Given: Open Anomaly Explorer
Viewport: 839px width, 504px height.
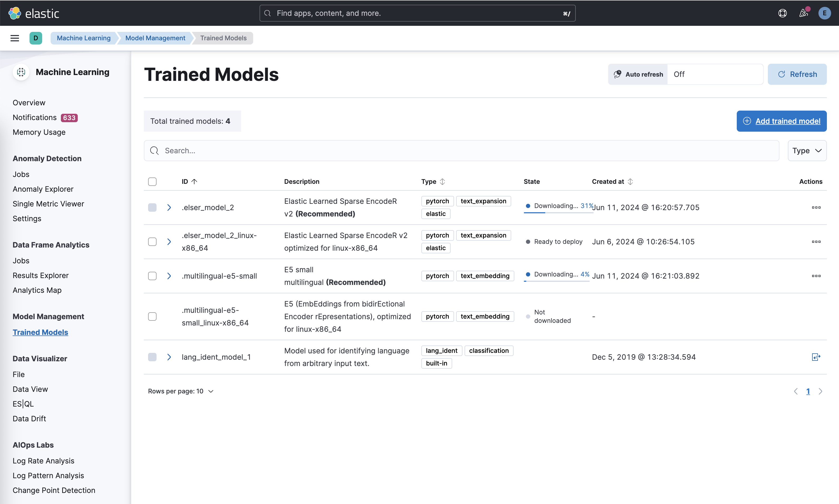Looking at the screenshot, I should tap(43, 189).
